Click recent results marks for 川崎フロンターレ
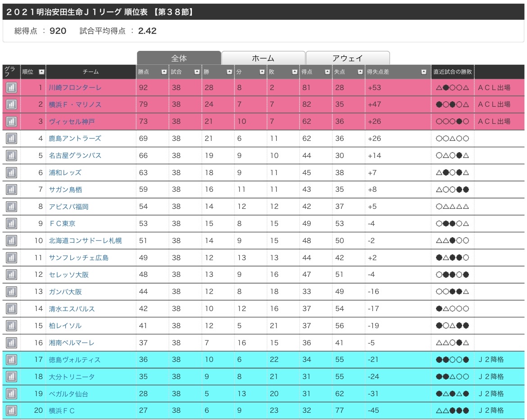 452,88
